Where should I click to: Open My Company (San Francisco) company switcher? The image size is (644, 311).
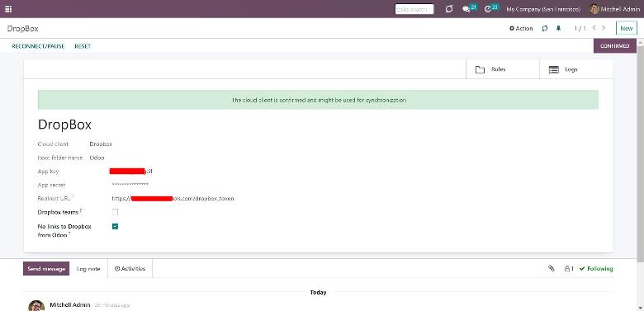[x=543, y=8]
